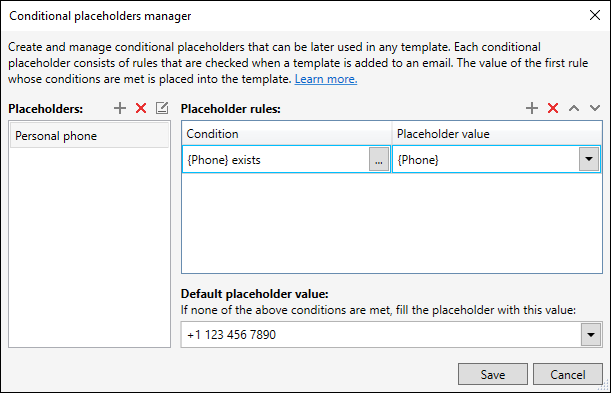Save the conditional placeholders
Viewport: 611px width, 393px height.
[493, 374]
